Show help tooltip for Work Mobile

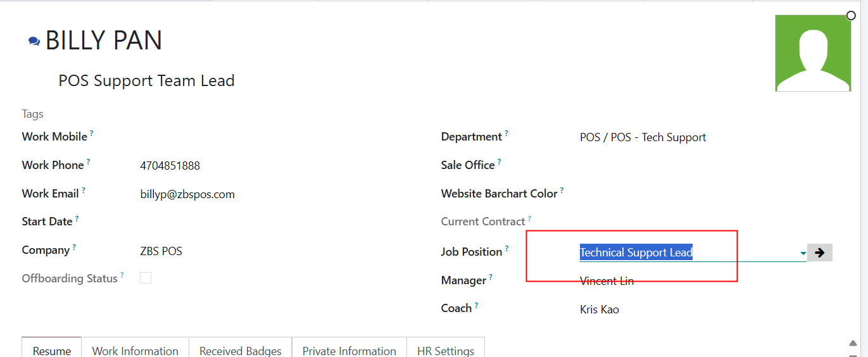[x=92, y=133]
